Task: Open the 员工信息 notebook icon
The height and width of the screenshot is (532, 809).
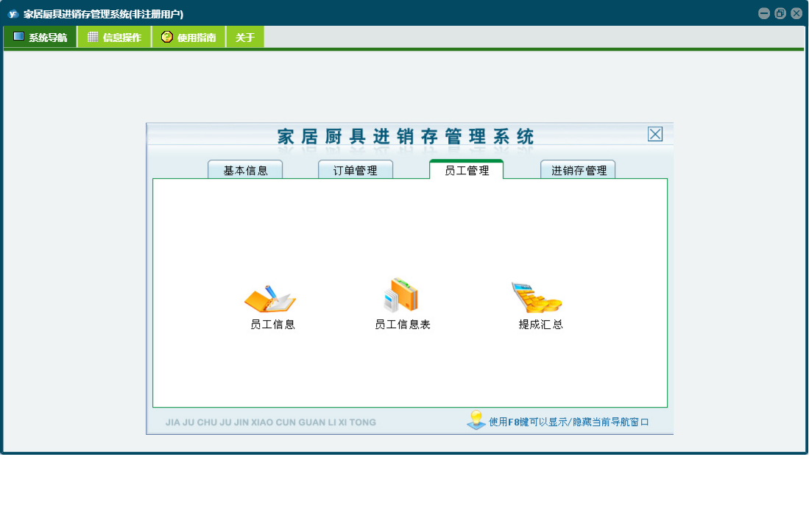Action: tap(270, 299)
